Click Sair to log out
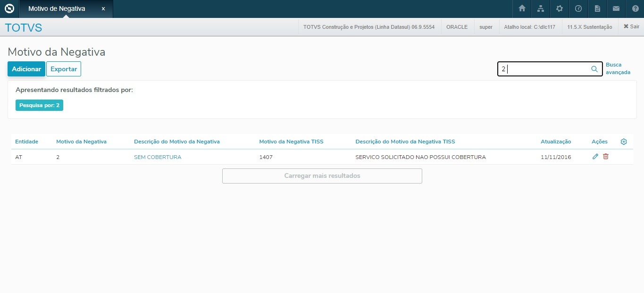This screenshot has height=293, width=644. pos(631,27)
